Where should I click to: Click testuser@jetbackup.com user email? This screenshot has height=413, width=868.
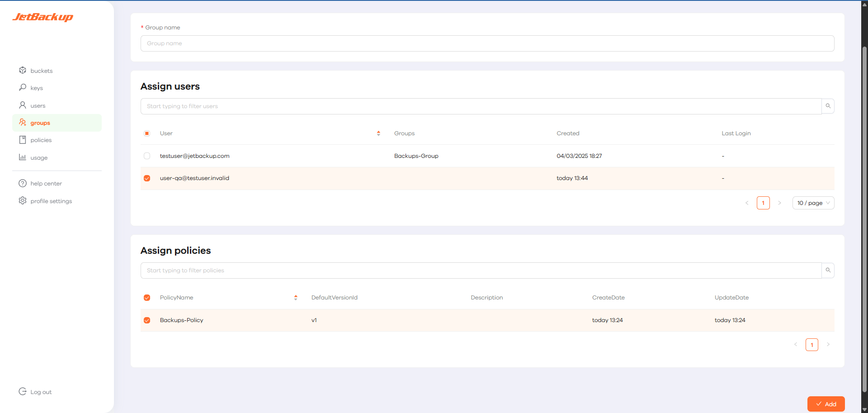pos(194,156)
